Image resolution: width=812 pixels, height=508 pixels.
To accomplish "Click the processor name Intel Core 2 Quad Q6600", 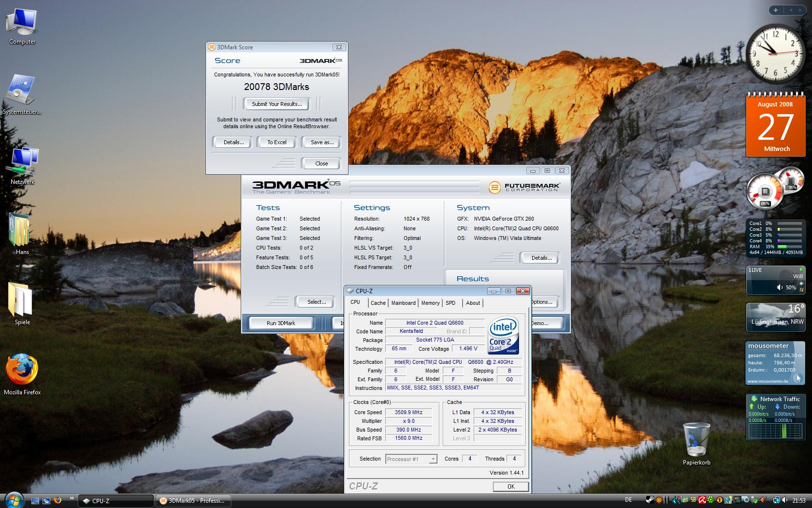I will pyautogui.click(x=435, y=323).
